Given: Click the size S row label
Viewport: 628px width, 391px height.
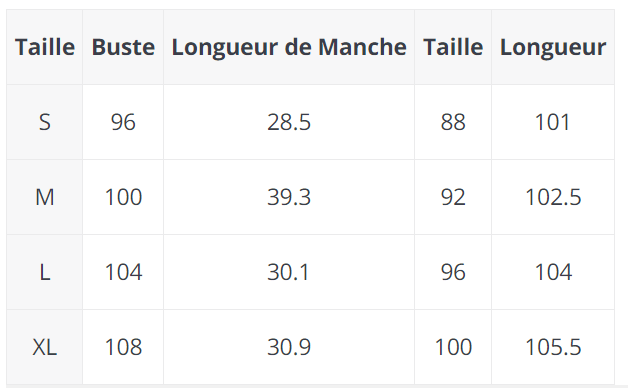Looking at the screenshot, I should click(x=44, y=122).
